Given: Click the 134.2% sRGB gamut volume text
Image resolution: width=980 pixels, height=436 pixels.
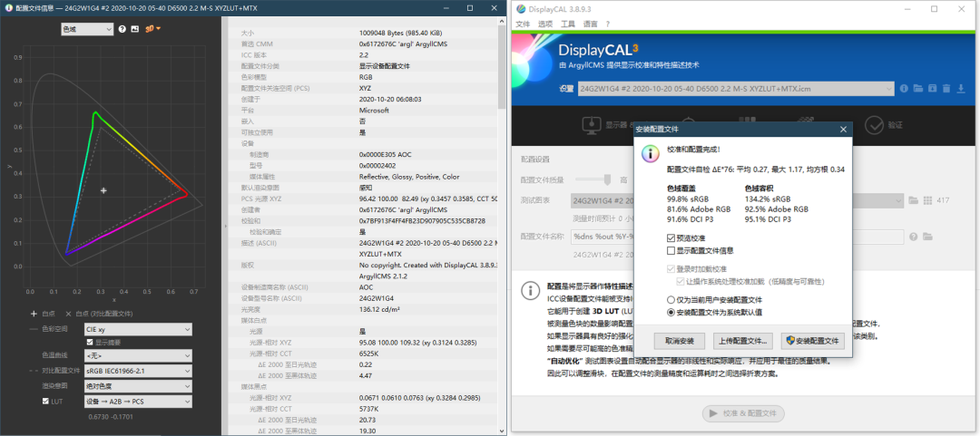Looking at the screenshot, I should tap(767, 199).
